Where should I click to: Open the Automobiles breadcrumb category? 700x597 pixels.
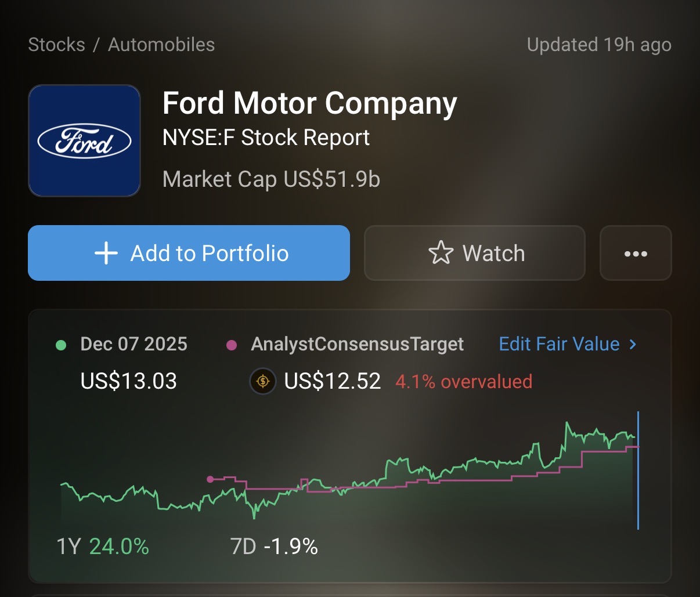coord(161,45)
